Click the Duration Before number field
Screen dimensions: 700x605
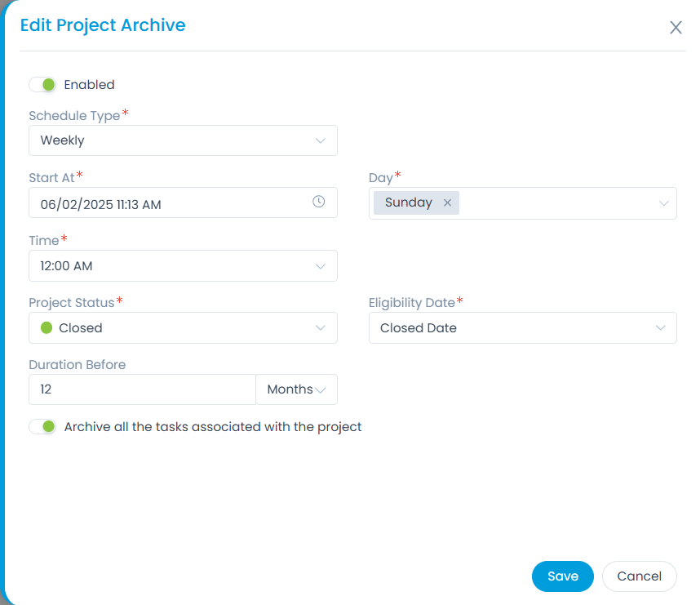(x=142, y=390)
